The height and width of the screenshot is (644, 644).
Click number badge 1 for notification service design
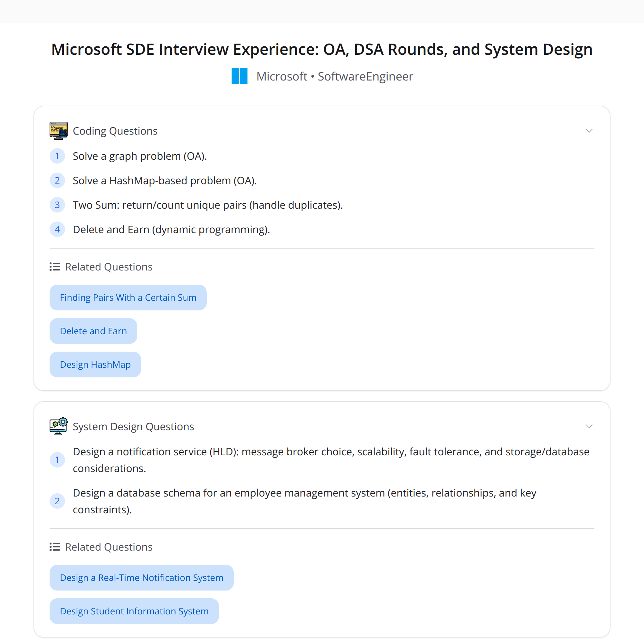coord(57,460)
